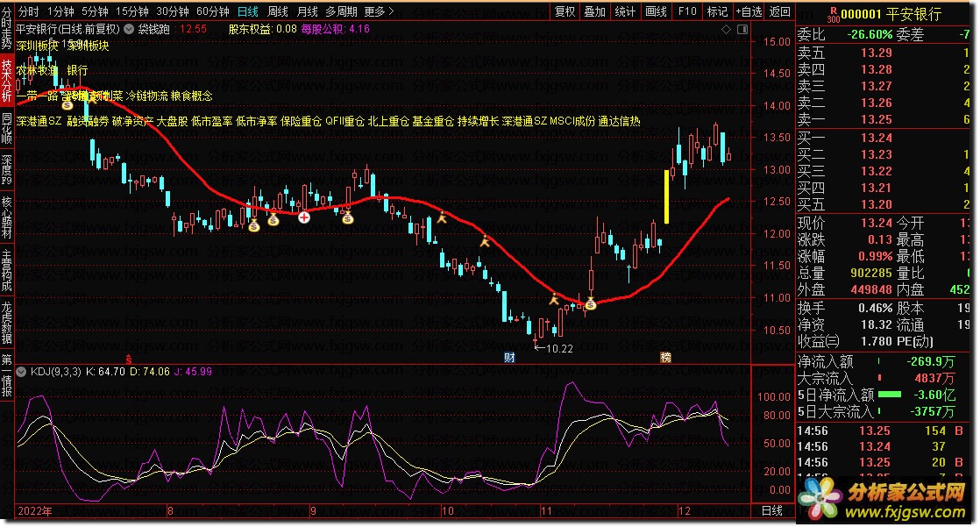980x527 pixels.
Task: Click the 统计 statistics button
Action: pyautogui.click(x=625, y=11)
